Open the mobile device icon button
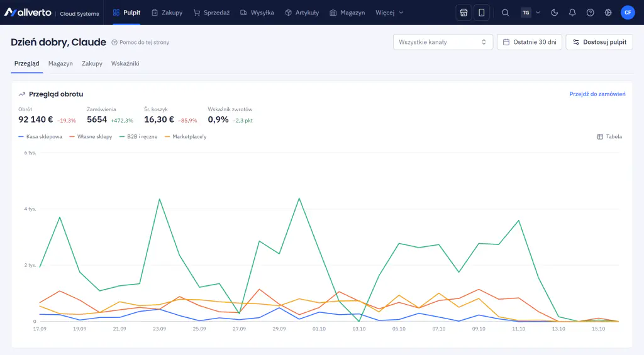Viewport: 644px width, 355px height. click(481, 13)
